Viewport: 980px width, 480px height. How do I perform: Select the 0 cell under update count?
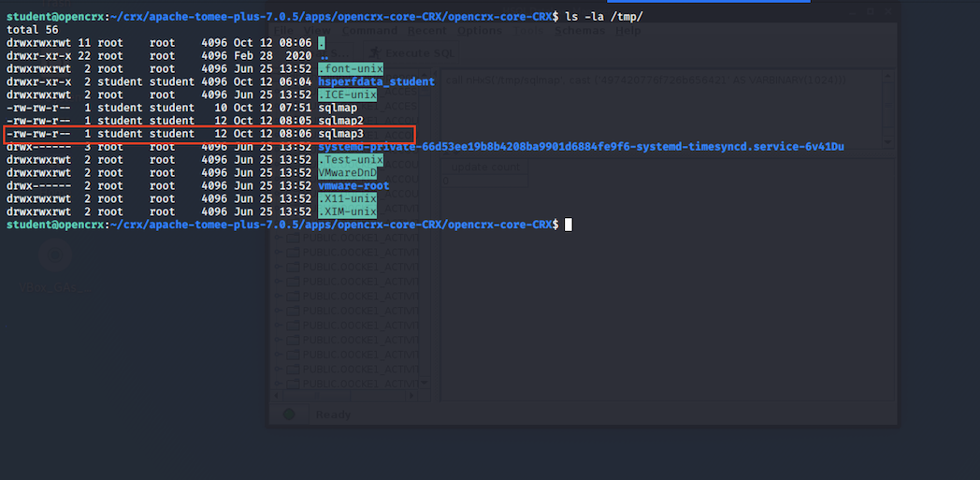(x=485, y=181)
